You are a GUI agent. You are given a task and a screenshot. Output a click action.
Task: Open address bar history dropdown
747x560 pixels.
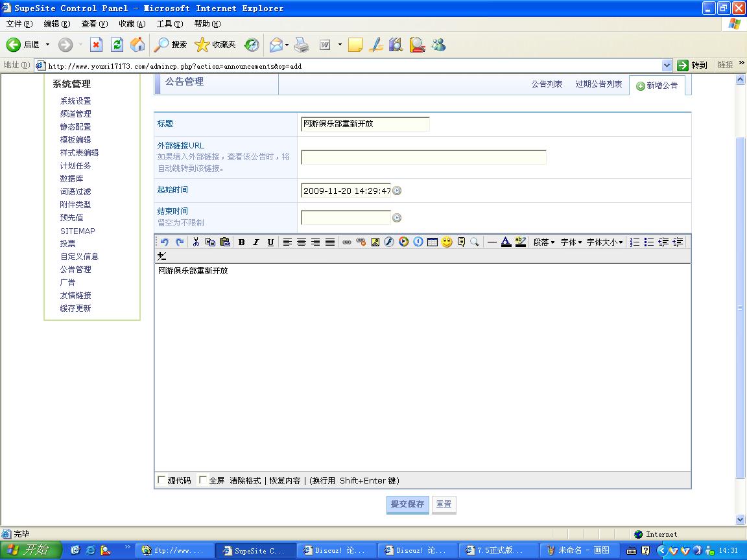(x=667, y=65)
